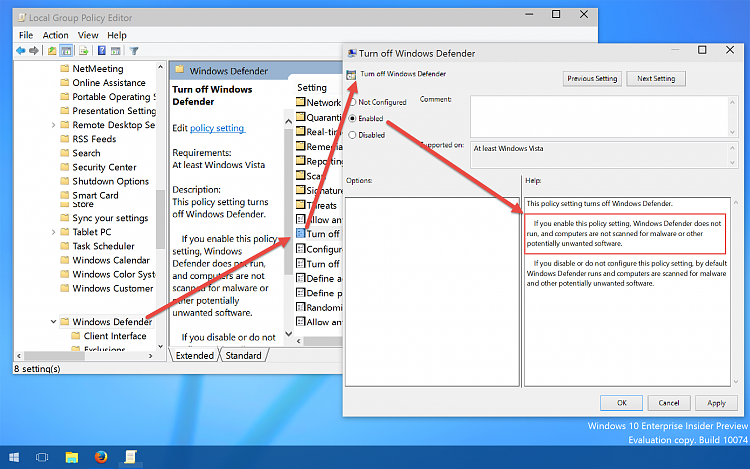750x469 pixels.
Task: Click the gray Forward arrow in toolbar
Action: tap(33, 51)
